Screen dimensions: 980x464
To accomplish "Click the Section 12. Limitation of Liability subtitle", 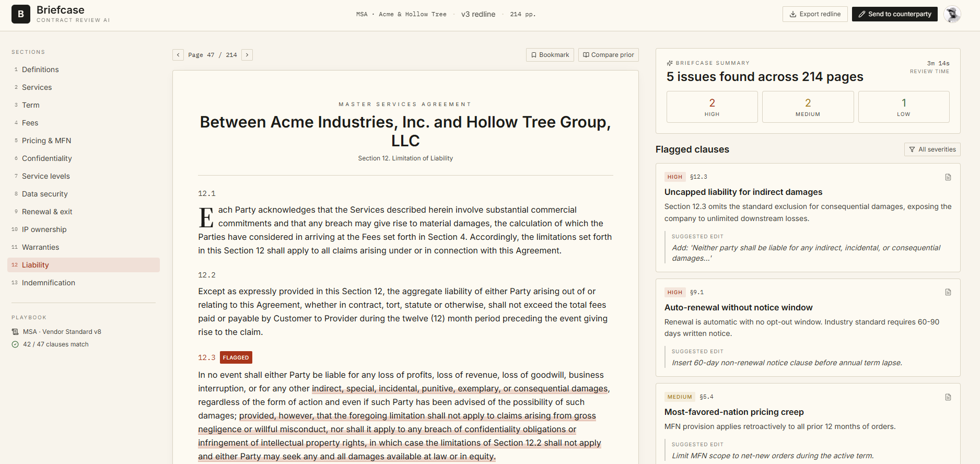I will [405, 158].
